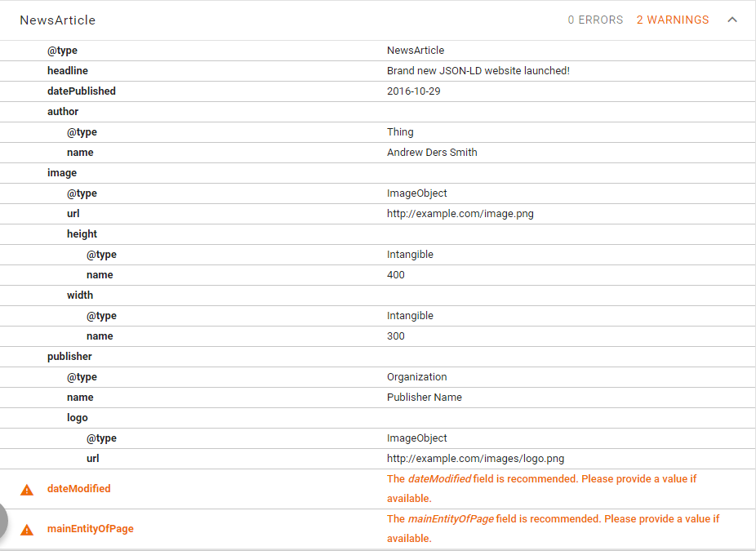Select the datePublished property row

[82, 91]
